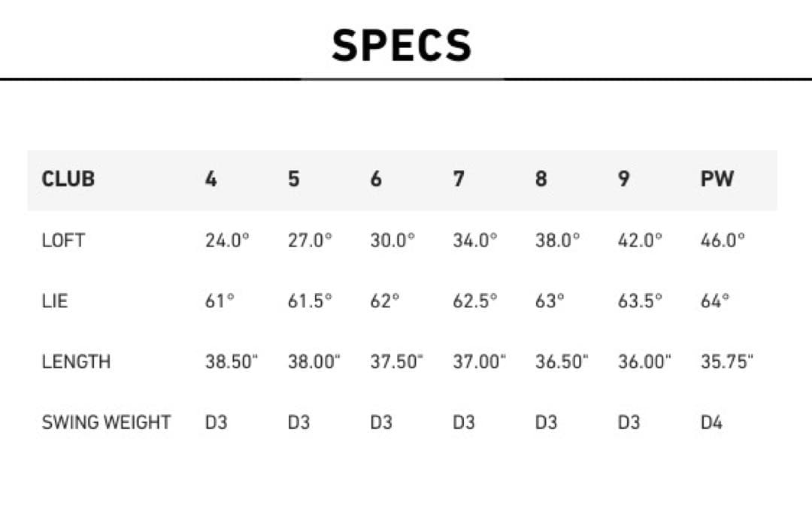Viewport: 812px width, 517px height.
Task: Select the SWING WEIGHT row label
Action: coord(106,422)
